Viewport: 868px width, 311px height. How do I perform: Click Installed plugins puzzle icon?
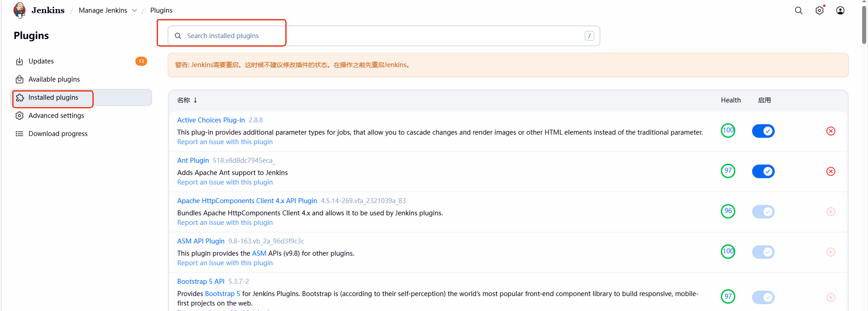(20, 97)
